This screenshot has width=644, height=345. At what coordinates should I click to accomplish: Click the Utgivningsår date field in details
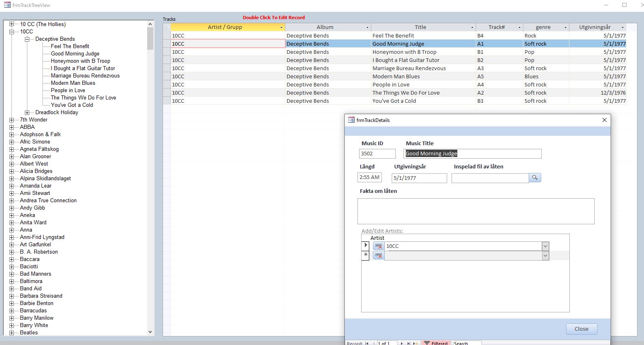tap(419, 178)
